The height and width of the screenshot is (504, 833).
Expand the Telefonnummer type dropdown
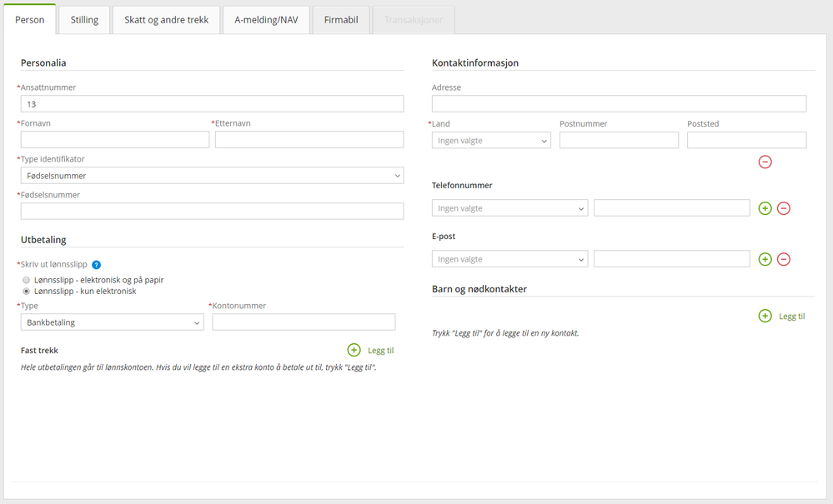510,208
